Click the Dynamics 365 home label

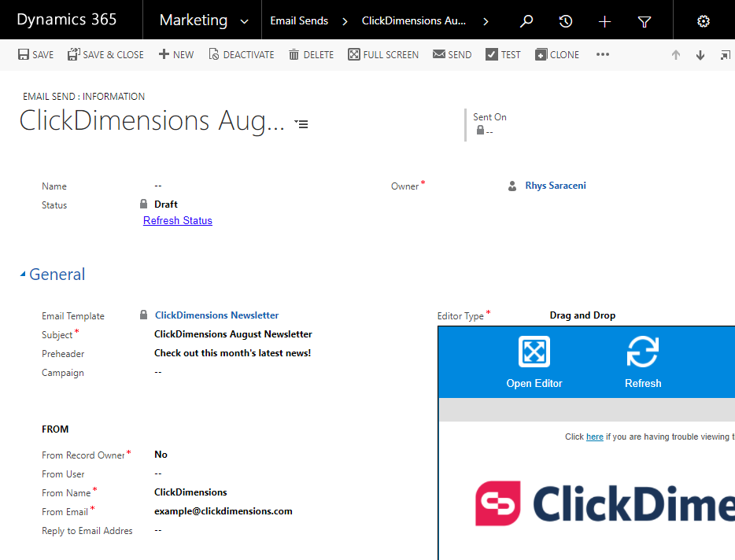tap(67, 19)
